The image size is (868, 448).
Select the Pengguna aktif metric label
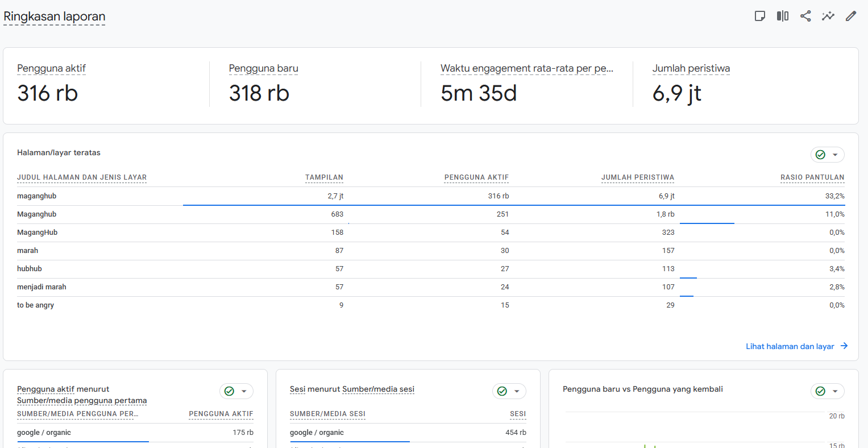(x=51, y=68)
